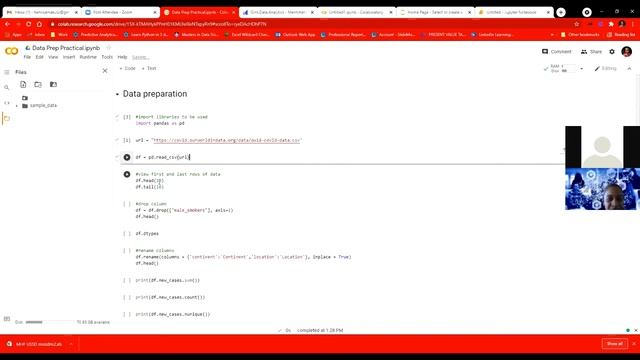The height and width of the screenshot is (360, 640).
Task: Open the Colab account avatar
Action: [627, 51]
